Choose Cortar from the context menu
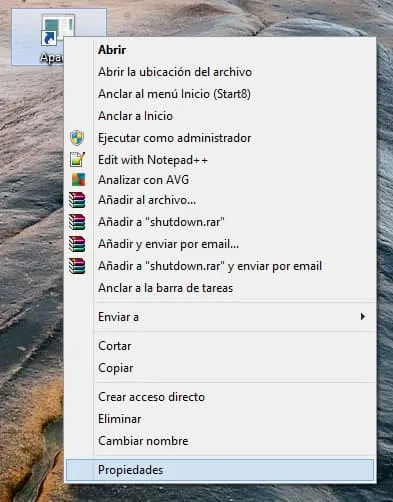 click(220, 346)
